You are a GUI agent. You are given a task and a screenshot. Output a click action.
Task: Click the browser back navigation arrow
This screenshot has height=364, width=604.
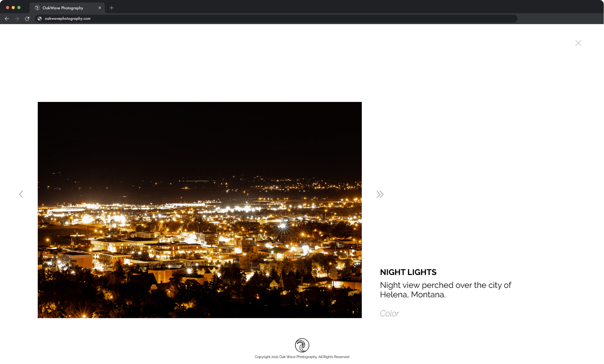click(x=7, y=19)
